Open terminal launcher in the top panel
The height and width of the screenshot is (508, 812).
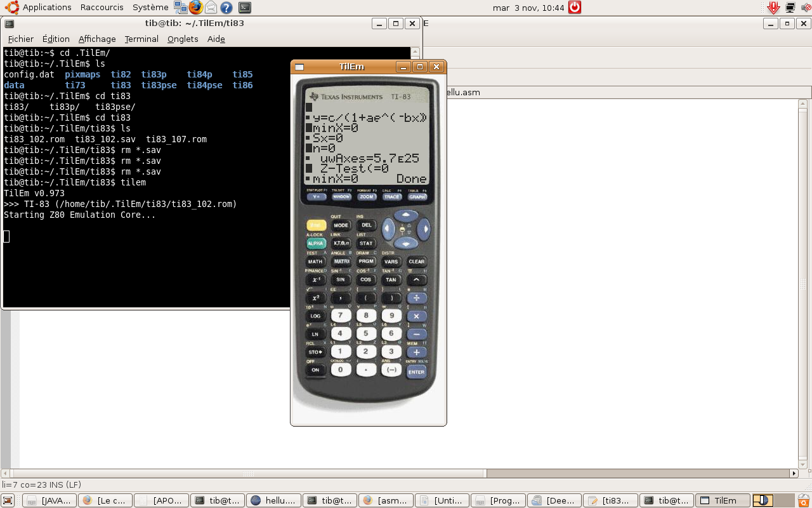[244, 8]
